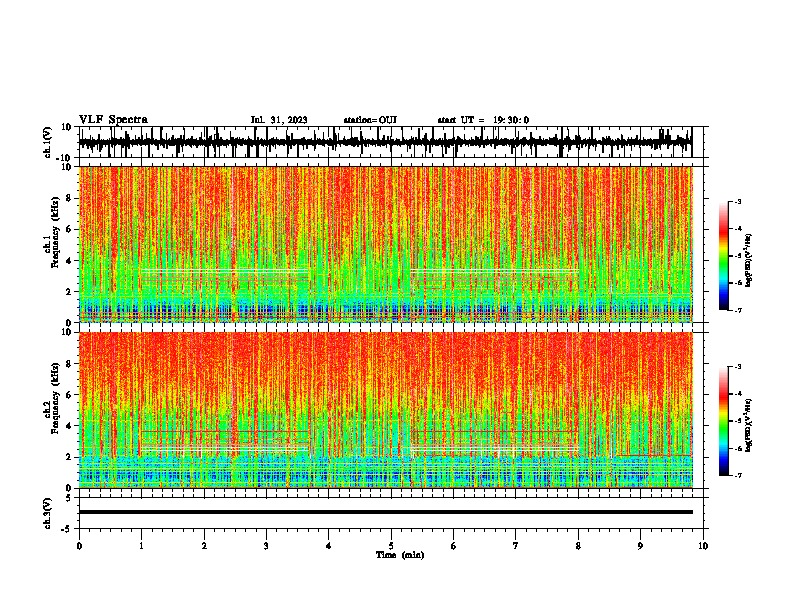This screenshot has height=612, width=792.
Task: Click the "Time (min)" x-axis label
Action: (x=400, y=555)
